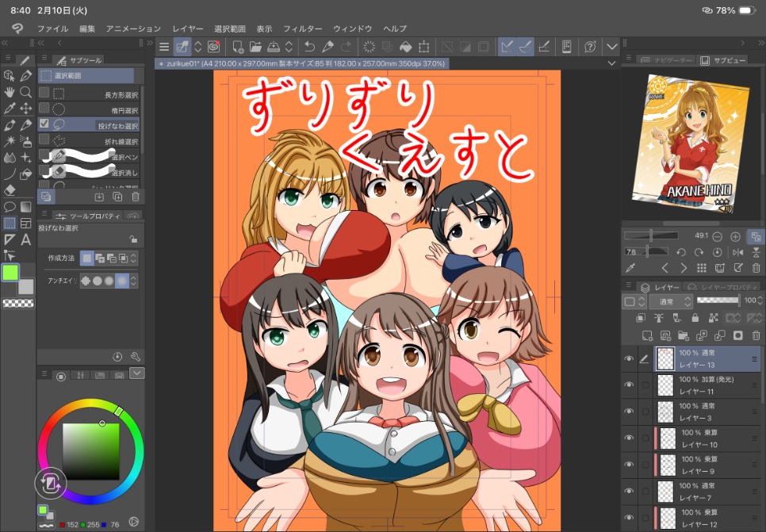The image size is (766, 532).
Task: Hide layer レイヤー 9 with eye icon
Action: pyautogui.click(x=630, y=464)
